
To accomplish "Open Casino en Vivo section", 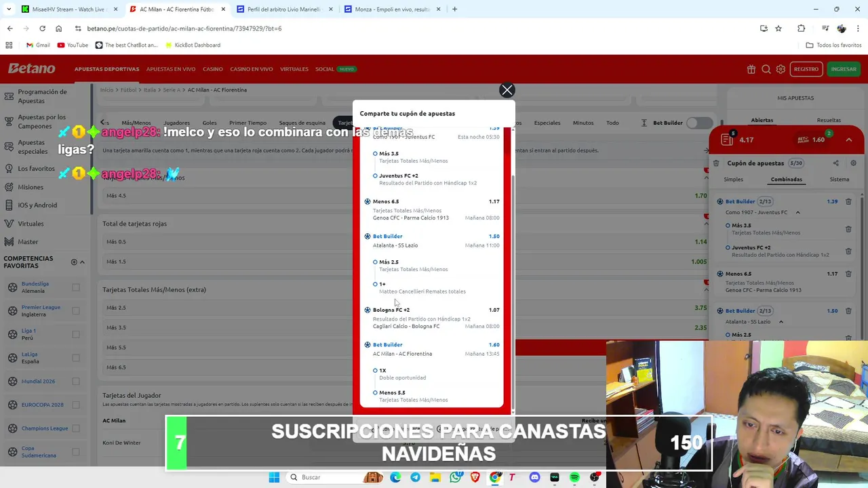I will (251, 69).
